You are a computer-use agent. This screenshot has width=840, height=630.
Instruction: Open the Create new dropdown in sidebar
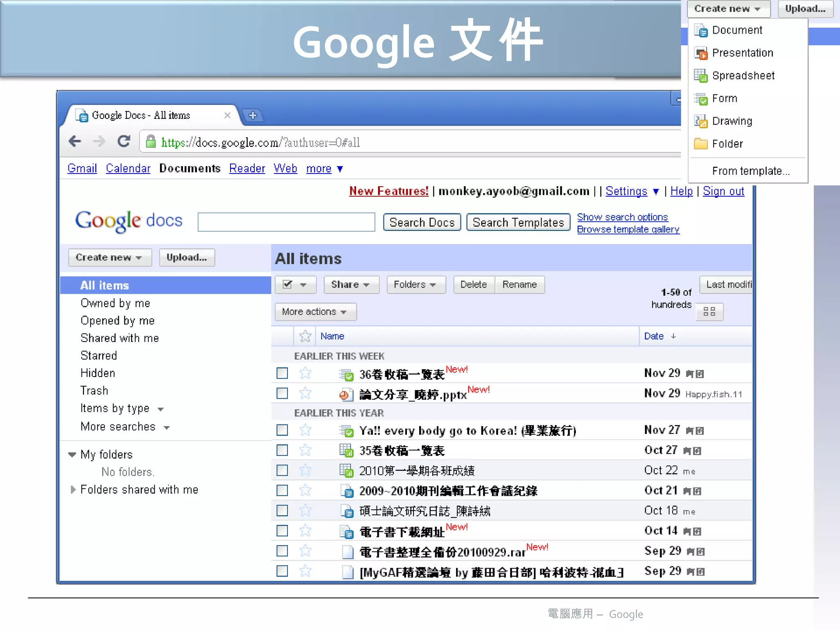(x=110, y=258)
